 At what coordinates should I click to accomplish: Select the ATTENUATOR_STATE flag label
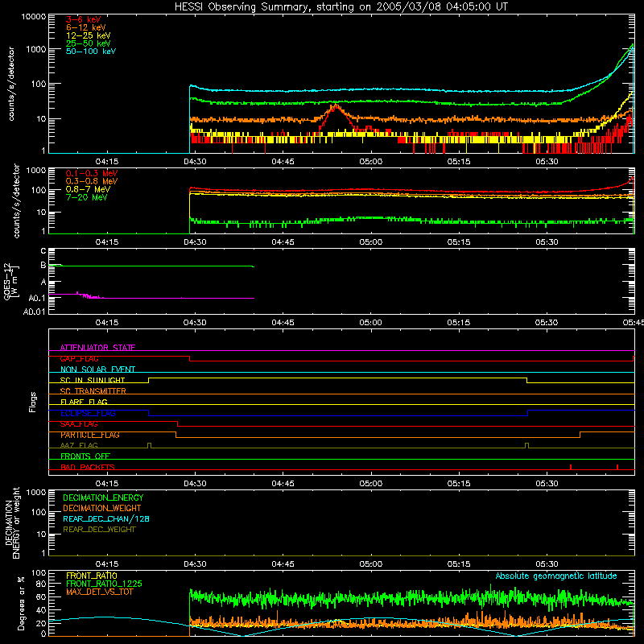pos(97,348)
